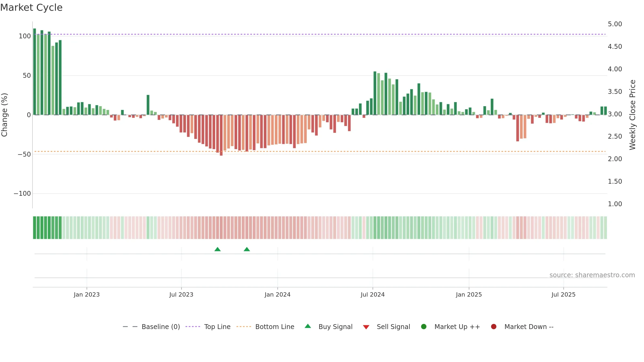Toggle the Baseline (0) legend label

coord(161,327)
